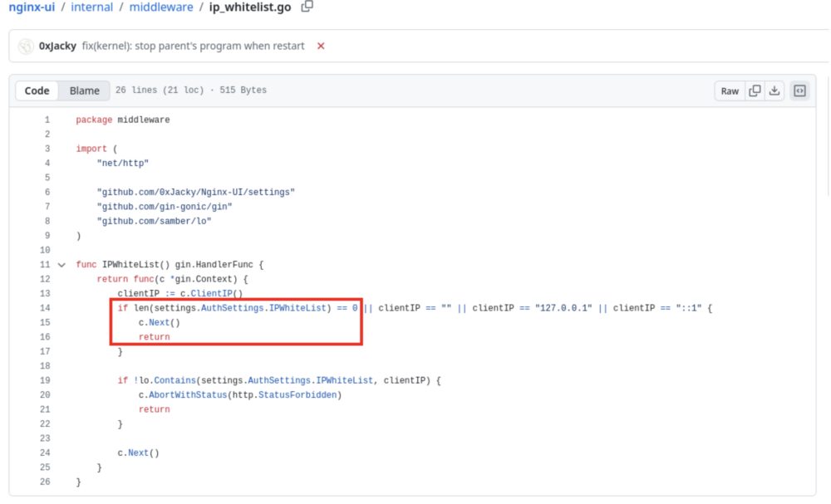
Task: Click the red X commit status icon
Action: pyautogui.click(x=321, y=46)
